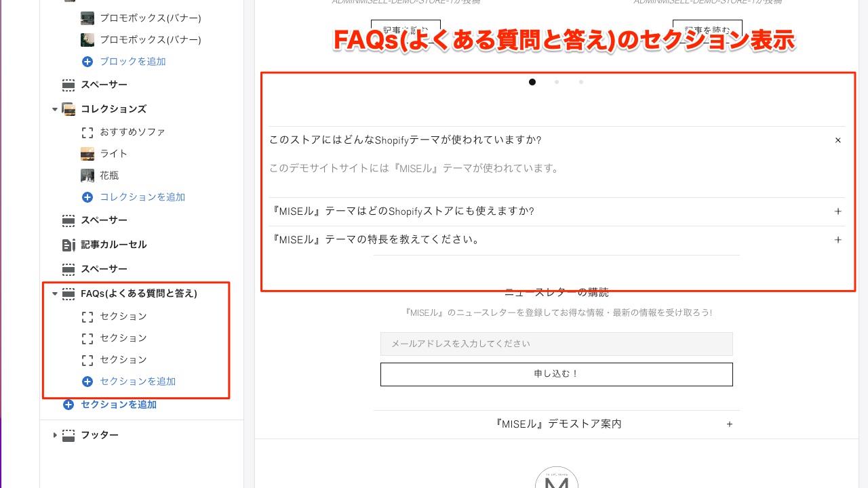
Task: Select the FAQs(よくある質問と答え) tree item label
Action: tap(139, 294)
